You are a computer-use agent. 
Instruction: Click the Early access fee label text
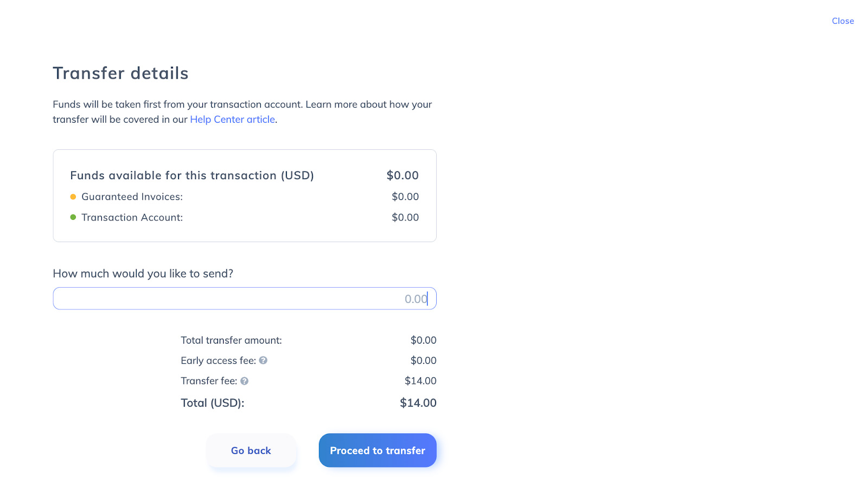(218, 360)
